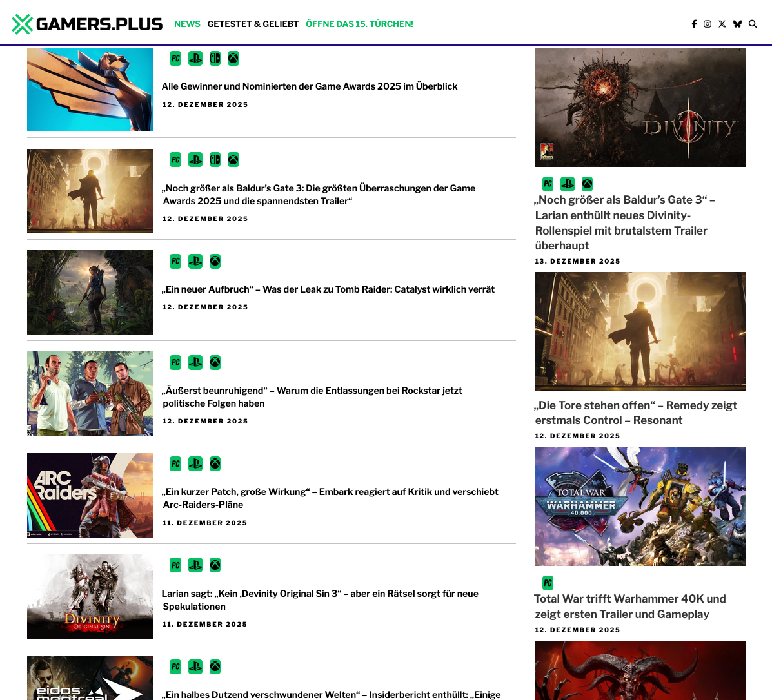Click PlayStation tag on Rockstar layoffs article
The width and height of the screenshot is (772, 700).
(x=195, y=362)
